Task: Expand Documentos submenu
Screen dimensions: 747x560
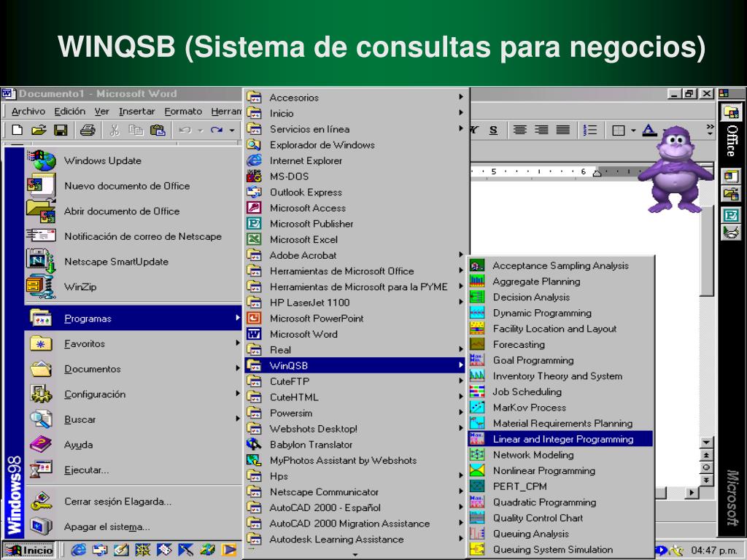Action: click(133, 368)
